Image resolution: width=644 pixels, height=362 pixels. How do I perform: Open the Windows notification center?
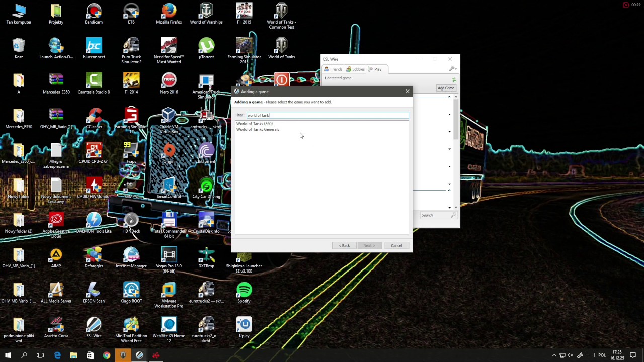pos(633,355)
